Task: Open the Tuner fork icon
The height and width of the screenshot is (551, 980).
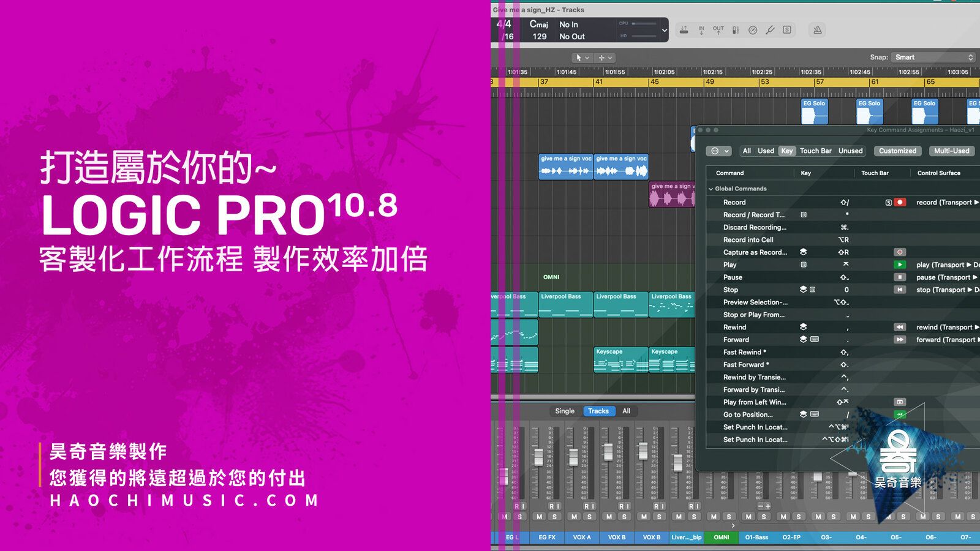Action: pyautogui.click(x=770, y=30)
